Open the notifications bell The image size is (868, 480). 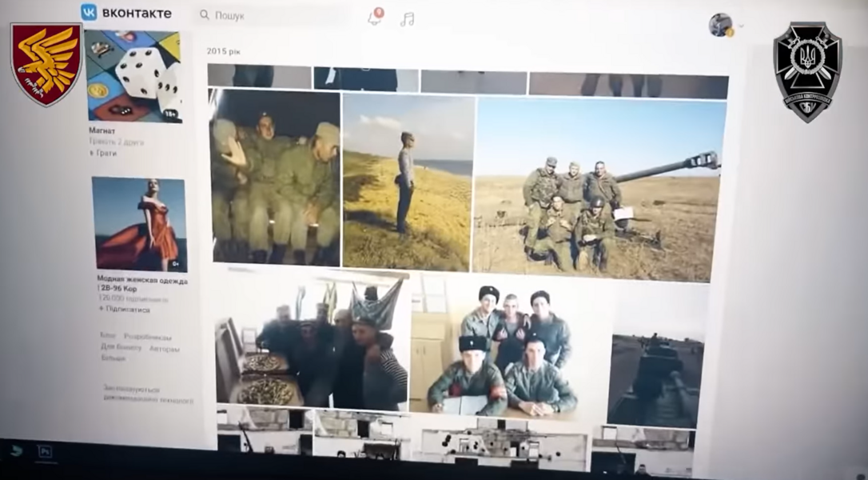374,18
